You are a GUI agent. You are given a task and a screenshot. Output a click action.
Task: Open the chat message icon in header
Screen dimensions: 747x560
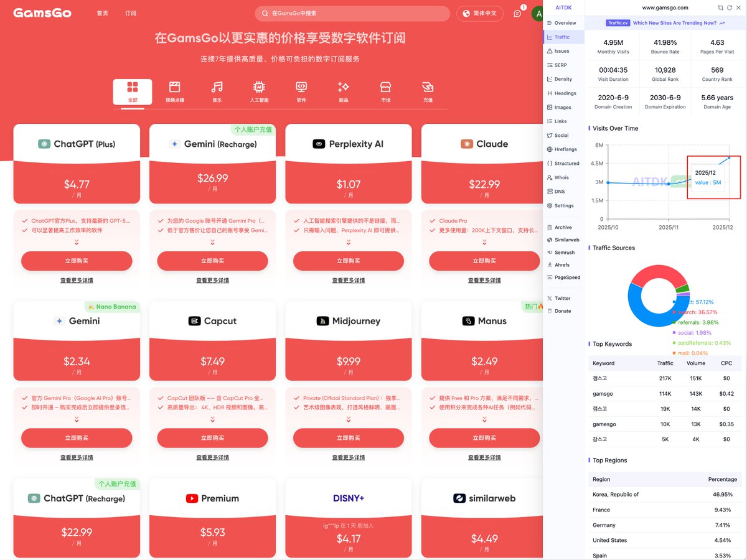[x=517, y=13]
